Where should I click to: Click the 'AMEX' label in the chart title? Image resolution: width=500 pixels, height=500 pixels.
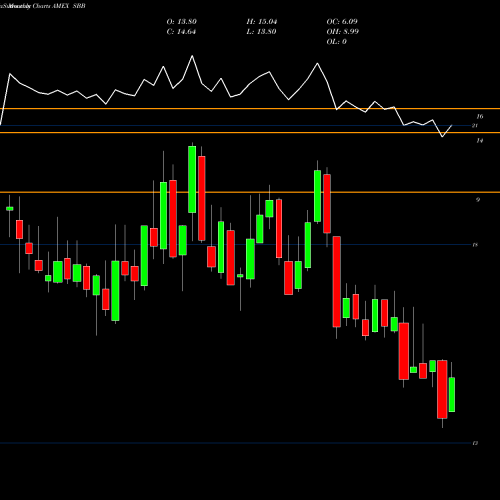click(x=60, y=6)
